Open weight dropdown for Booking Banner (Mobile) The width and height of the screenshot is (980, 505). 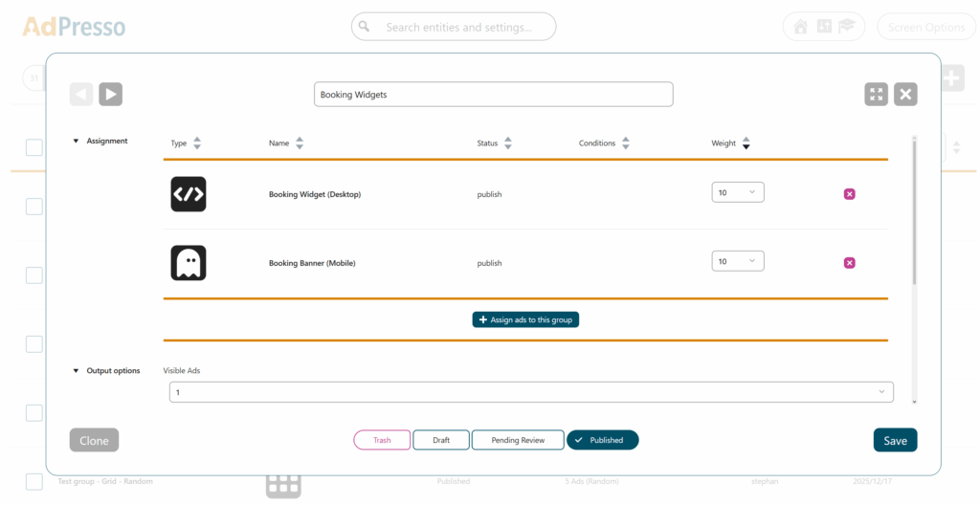click(x=737, y=262)
